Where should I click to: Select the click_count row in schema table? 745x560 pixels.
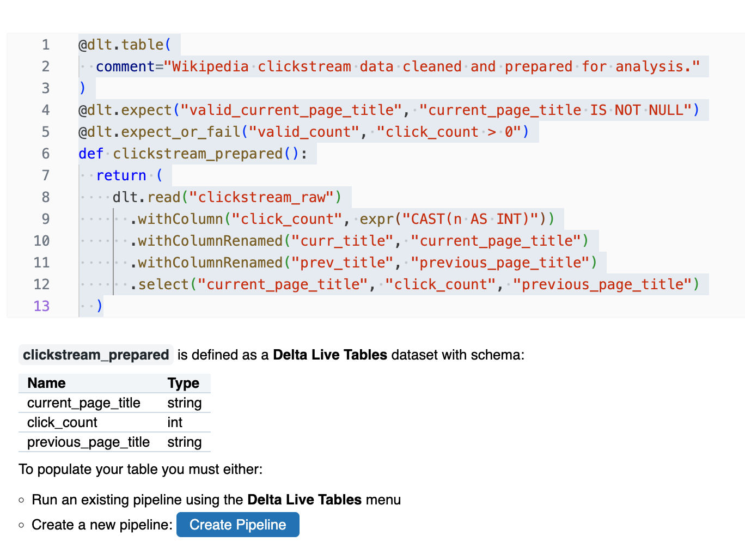[62, 422]
